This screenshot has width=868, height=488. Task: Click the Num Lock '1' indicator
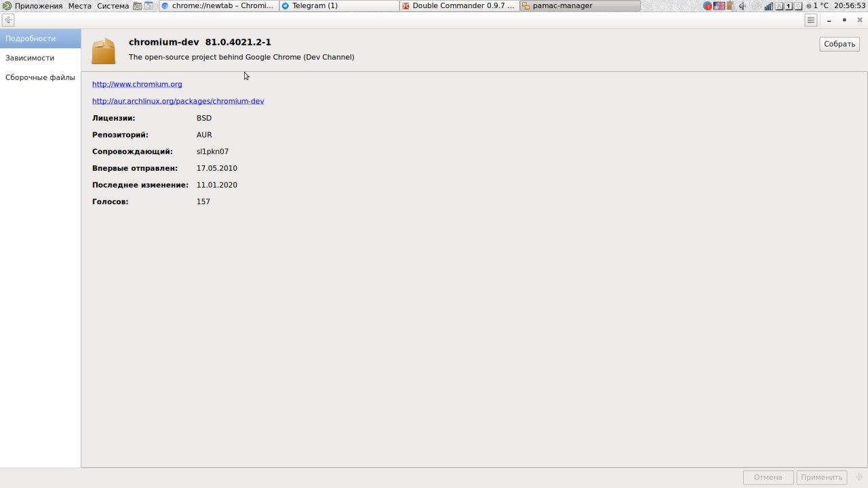coord(789,6)
